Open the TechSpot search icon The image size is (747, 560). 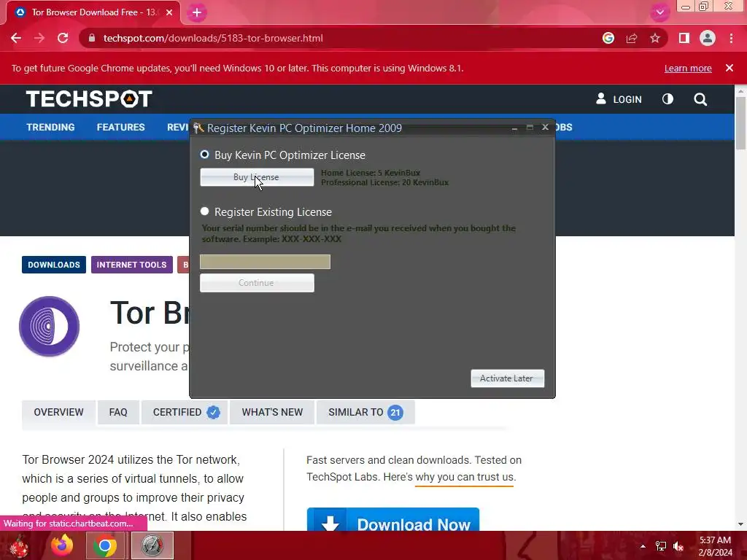tap(700, 99)
